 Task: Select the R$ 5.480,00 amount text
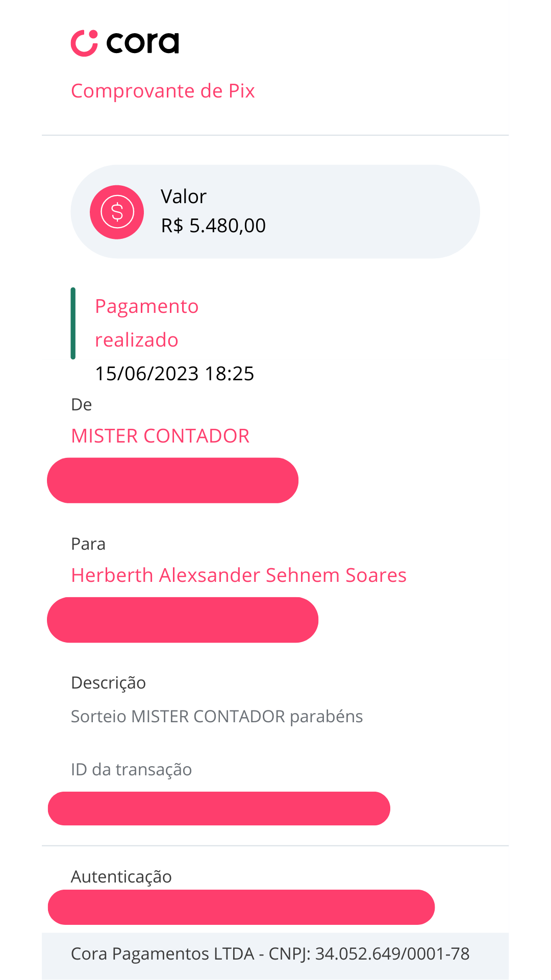tap(213, 226)
